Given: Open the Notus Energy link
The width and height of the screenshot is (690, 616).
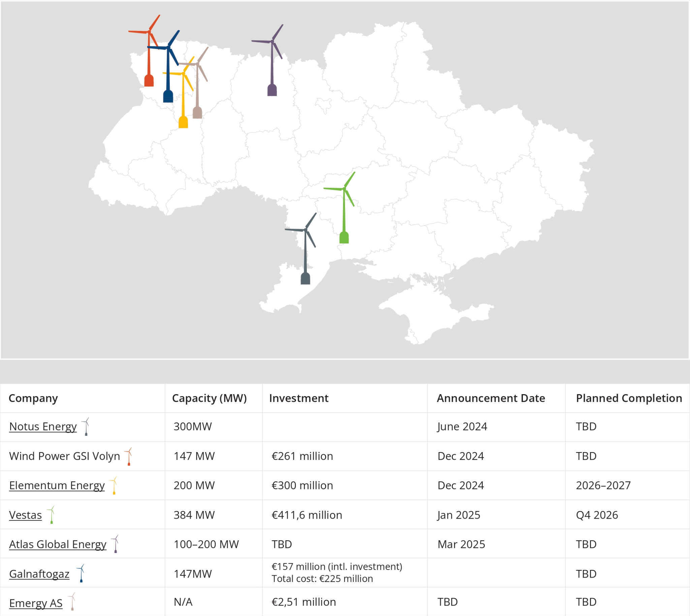Looking at the screenshot, I should pos(43,426).
